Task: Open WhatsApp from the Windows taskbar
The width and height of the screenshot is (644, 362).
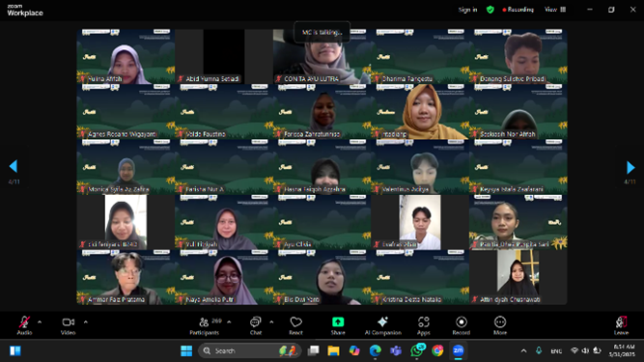Action: click(x=417, y=350)
